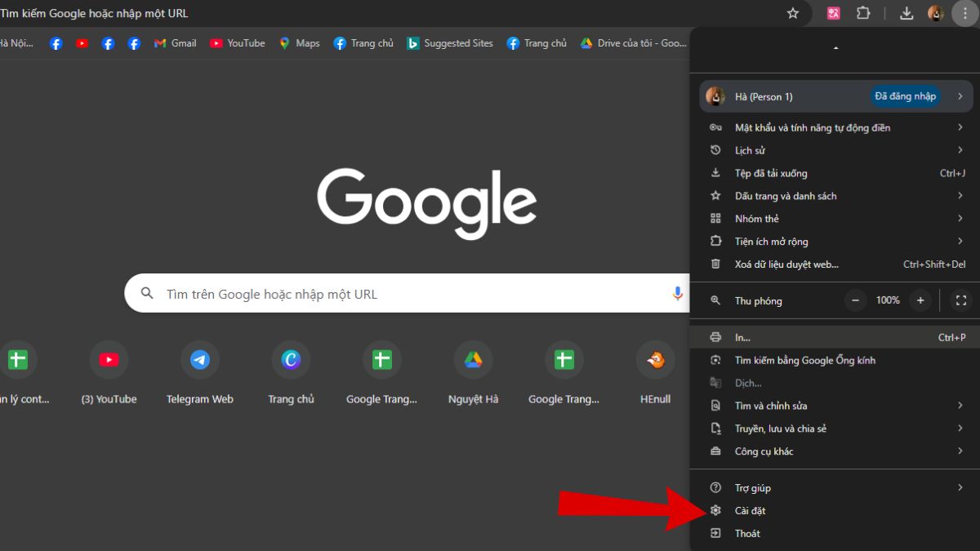980x551 pixels.
Task: Click the zoom in plus button
Action: click(x=920, y=300)
